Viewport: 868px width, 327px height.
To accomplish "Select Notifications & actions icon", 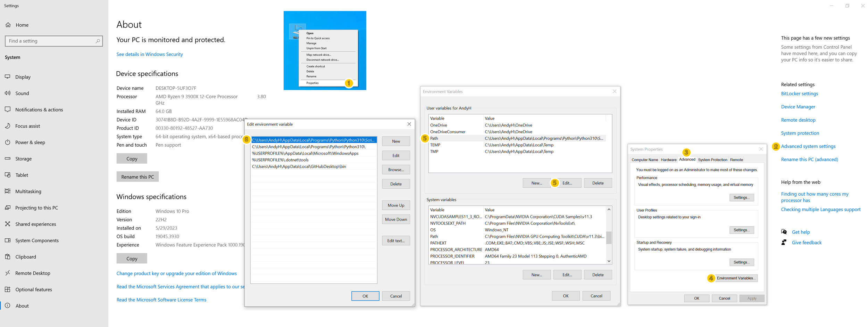I will [8, 109].
